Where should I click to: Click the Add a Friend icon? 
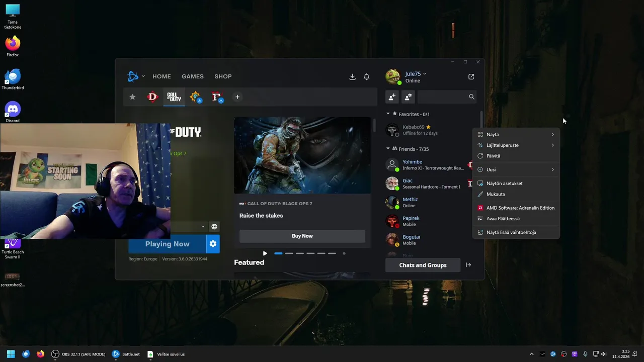coord(392,97)
